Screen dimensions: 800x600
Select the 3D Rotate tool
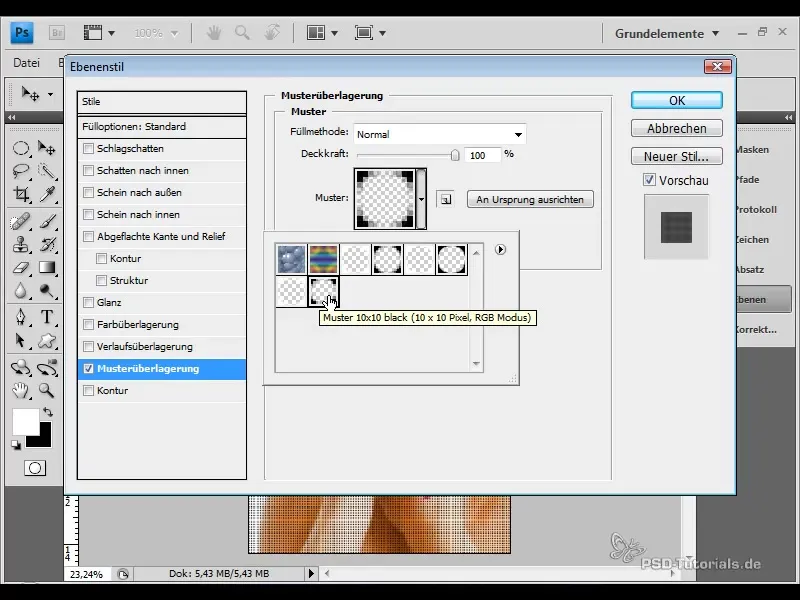pos(21,367)
